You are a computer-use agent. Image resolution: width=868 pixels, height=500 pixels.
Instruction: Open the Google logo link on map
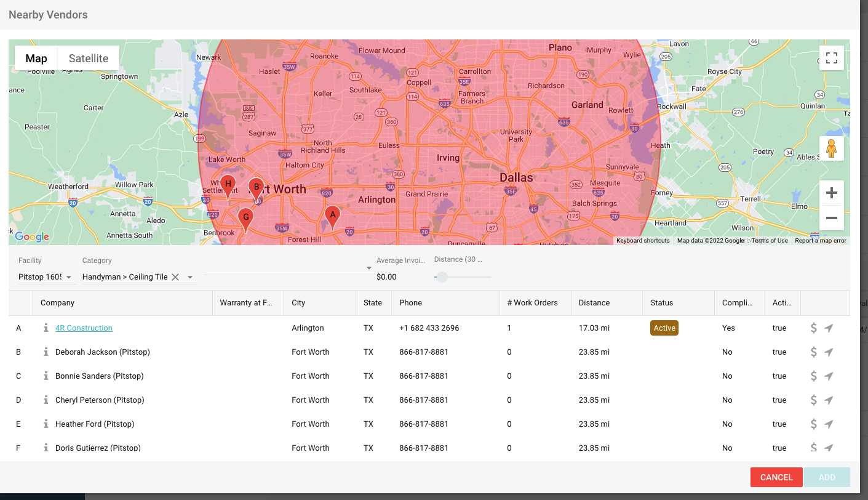pos(32,237)
